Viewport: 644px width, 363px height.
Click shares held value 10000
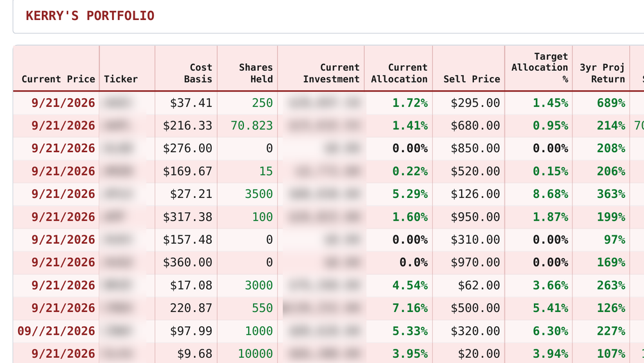point(256,353)
